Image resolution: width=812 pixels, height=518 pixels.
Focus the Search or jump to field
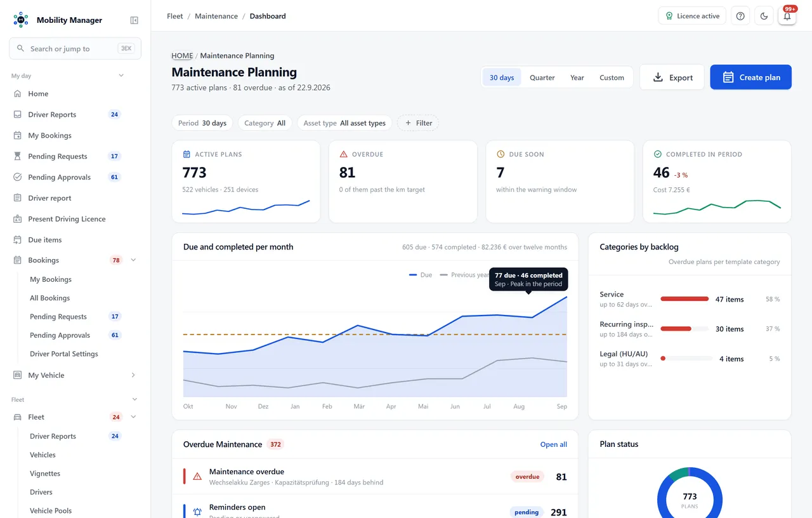click(x=75, y=48)
